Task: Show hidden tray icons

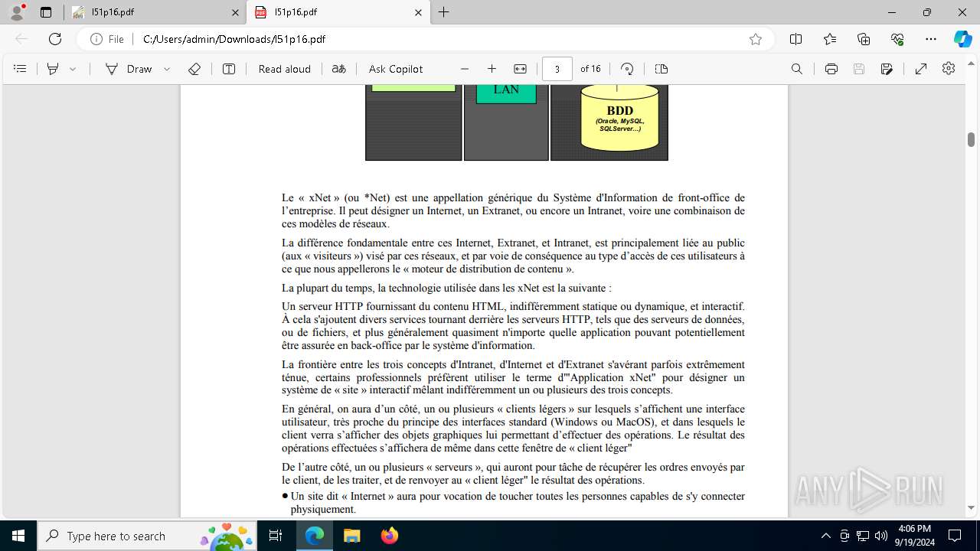Action: [x=825, y=536]
